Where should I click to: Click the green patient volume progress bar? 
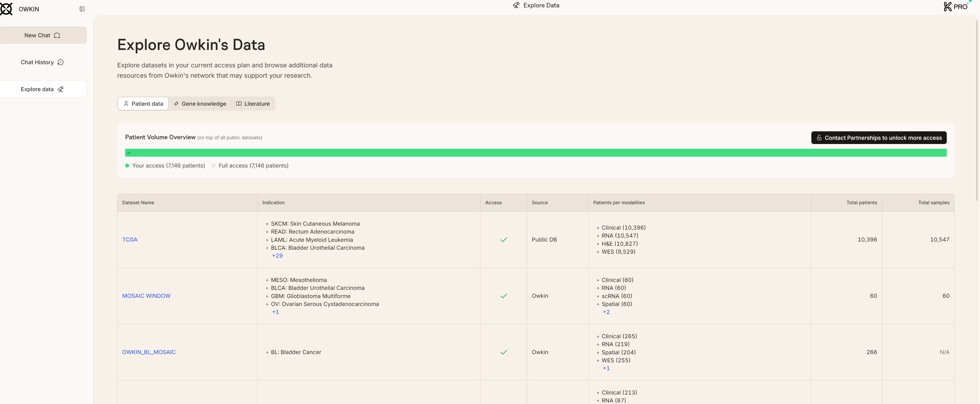pos(535,153)
